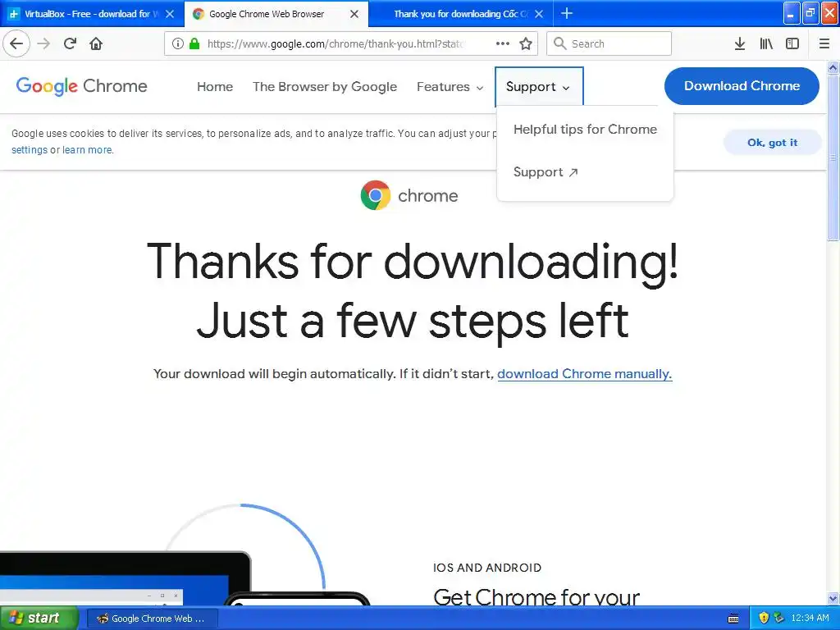This screenshot has width=840, height=630.
Task: Go to Home in the site navigation
Action: click(215, 87)
